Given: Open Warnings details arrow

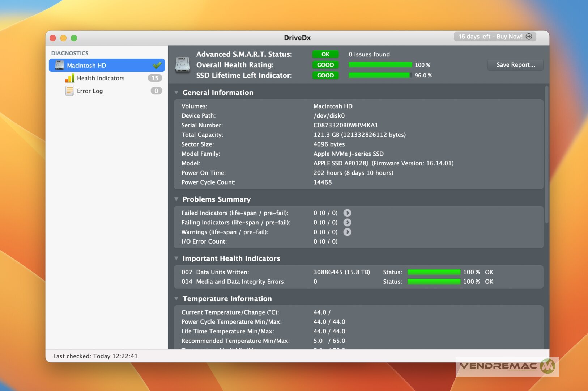Looking at the screenshot, I should [347, 232].
